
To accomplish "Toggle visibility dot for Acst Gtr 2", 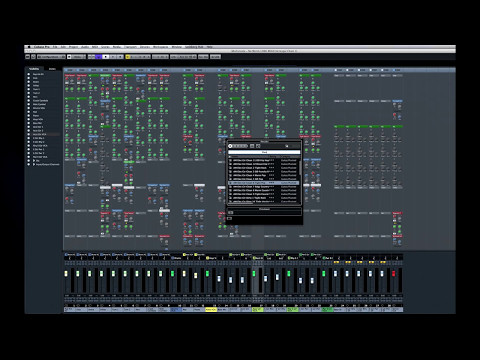I will [x=29, y=131].
